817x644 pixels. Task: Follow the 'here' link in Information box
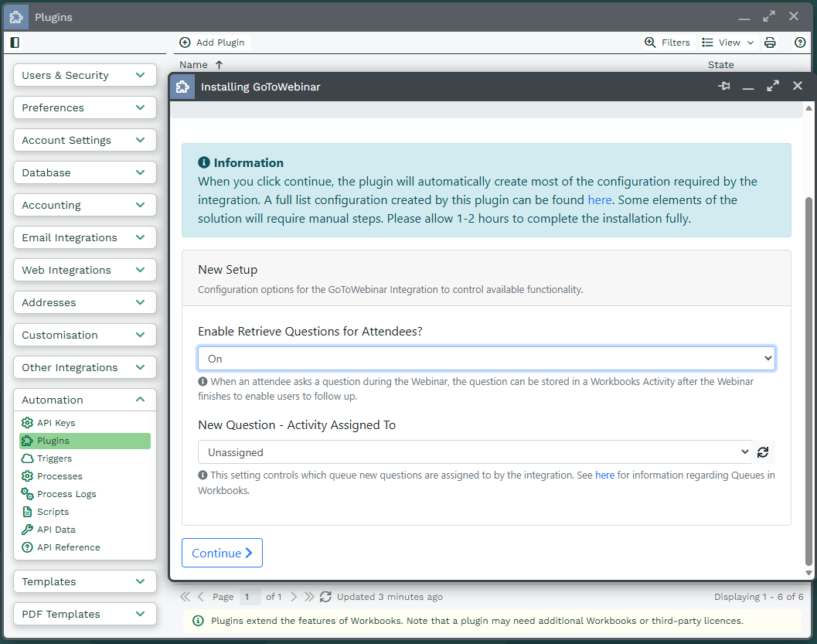tap(600, 200)
